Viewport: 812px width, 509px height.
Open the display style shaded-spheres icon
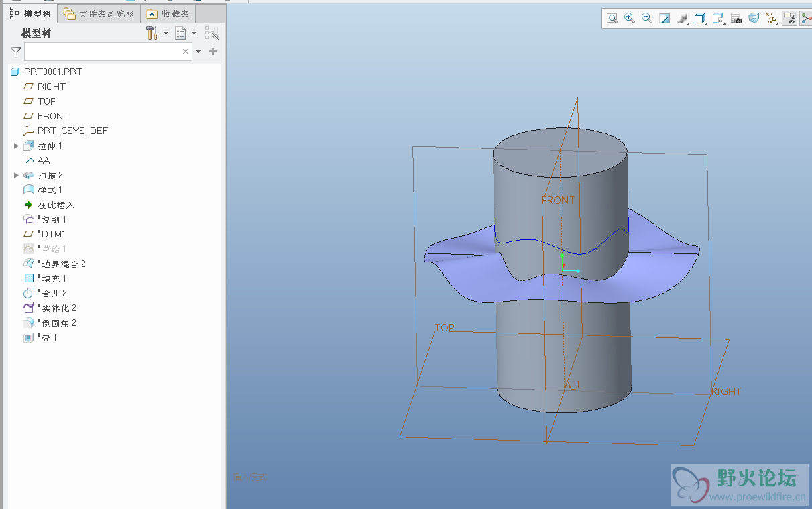click(x=683, y=19)
